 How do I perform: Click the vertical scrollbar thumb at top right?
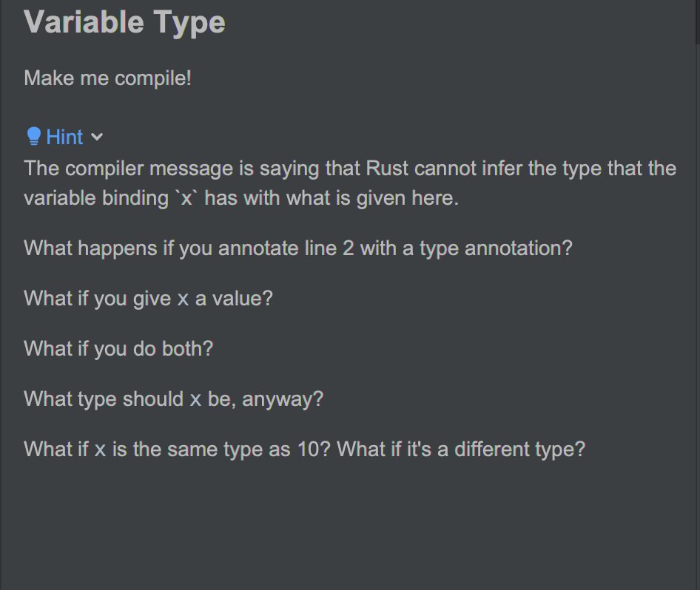697,22
